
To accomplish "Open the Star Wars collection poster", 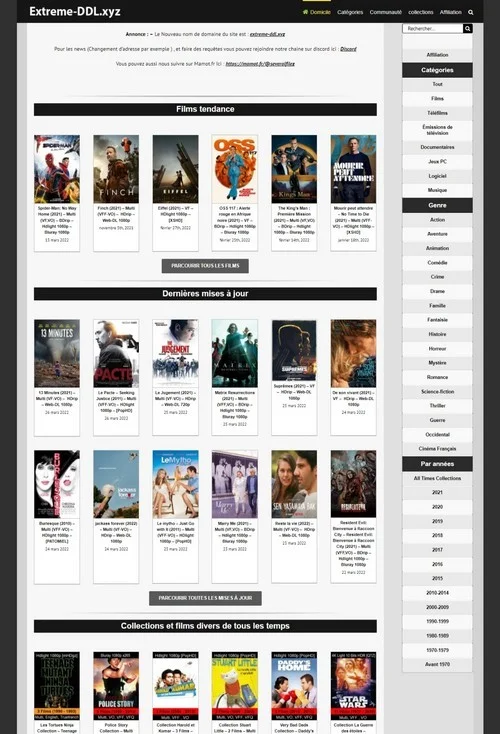I will click(353, 686).
